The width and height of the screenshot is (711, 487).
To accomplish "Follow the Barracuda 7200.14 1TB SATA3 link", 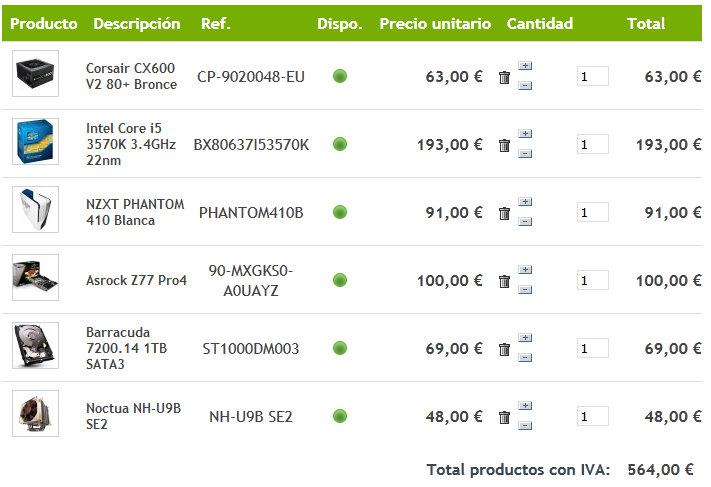I will click(x=118, y=348).
